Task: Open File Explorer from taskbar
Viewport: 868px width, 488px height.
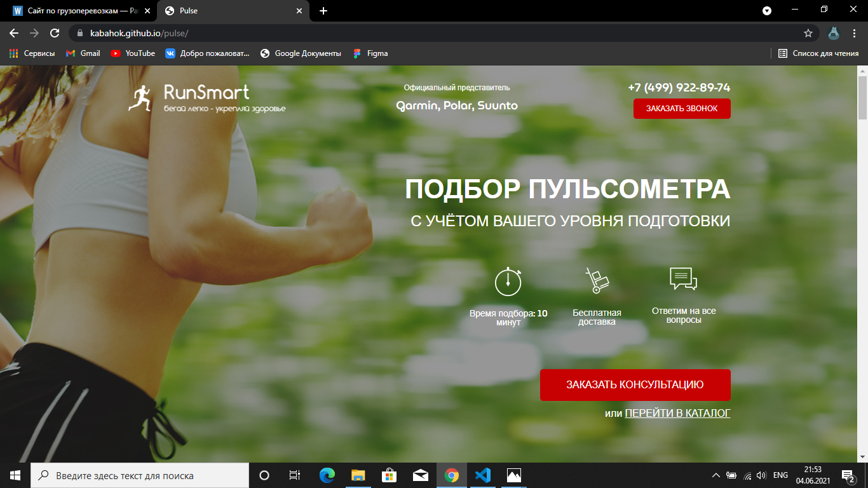Action: pyautogui.click(x=358, y=475)
